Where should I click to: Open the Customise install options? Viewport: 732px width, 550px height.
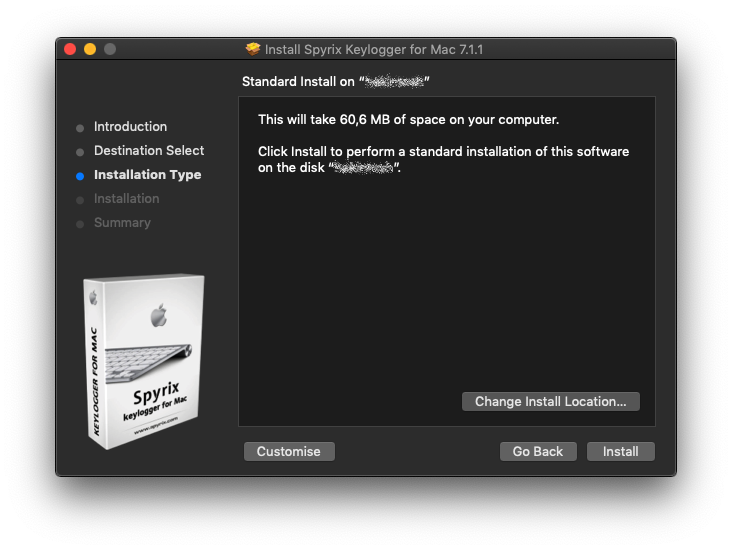pos(289,451)
